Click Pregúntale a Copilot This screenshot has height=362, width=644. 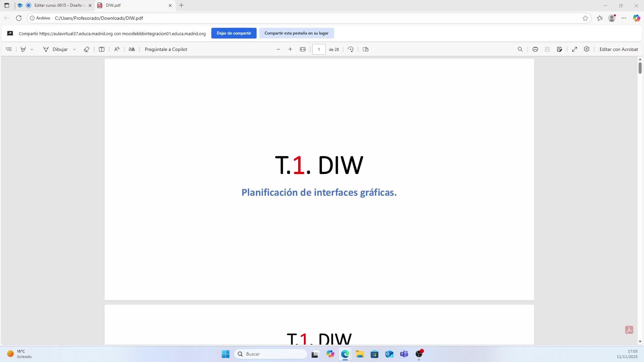[166, 49]
